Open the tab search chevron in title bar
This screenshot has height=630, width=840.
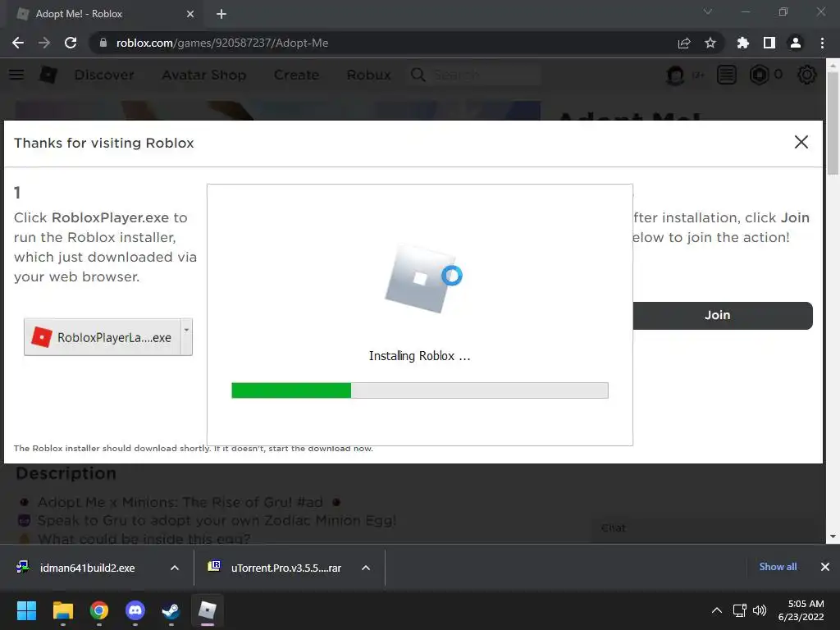click(708, 11)
